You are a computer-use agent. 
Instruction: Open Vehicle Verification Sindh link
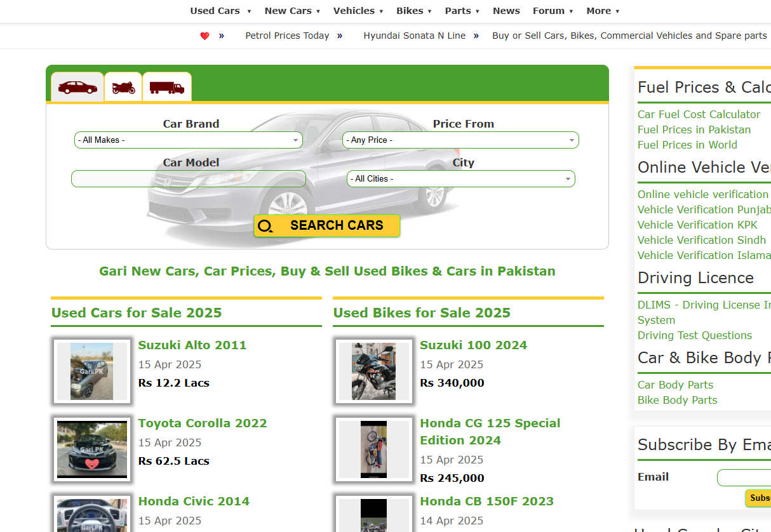(702, 240)
